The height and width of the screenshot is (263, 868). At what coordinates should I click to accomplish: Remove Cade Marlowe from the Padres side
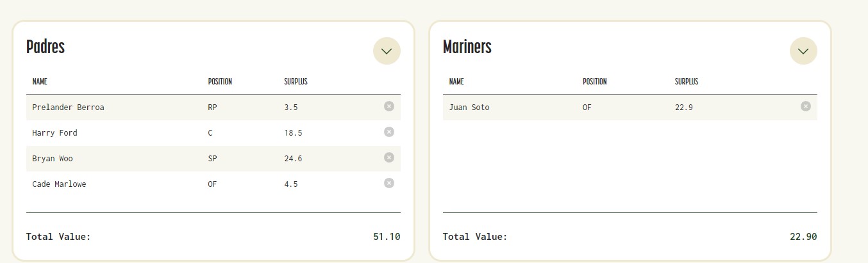point(388,183)
